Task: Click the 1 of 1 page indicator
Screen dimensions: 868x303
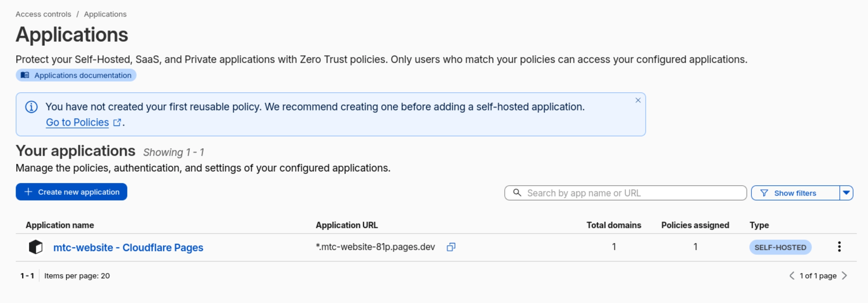Action: [818, 276]
